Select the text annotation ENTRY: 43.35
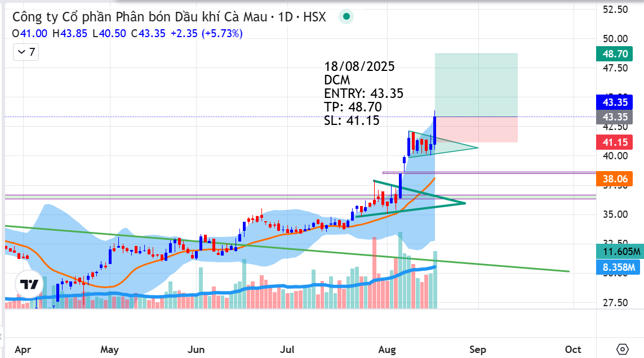This screenshot has height=358, width=644. (x=363, y=93)
